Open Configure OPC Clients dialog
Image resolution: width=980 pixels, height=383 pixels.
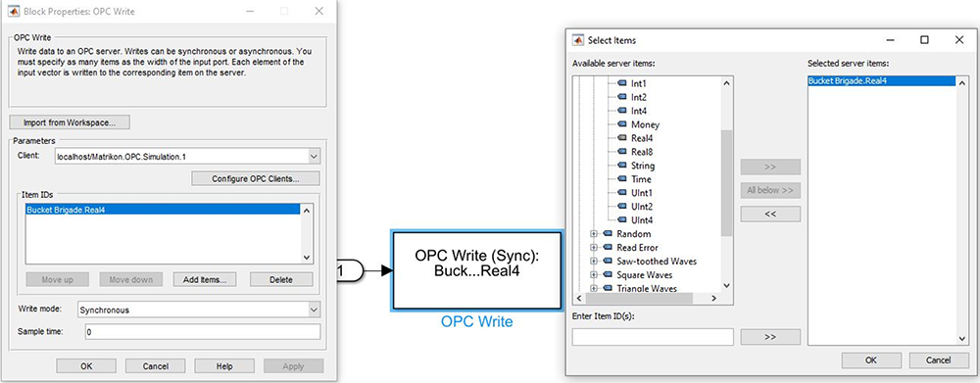pyautogui.click(x=256, y=178)
